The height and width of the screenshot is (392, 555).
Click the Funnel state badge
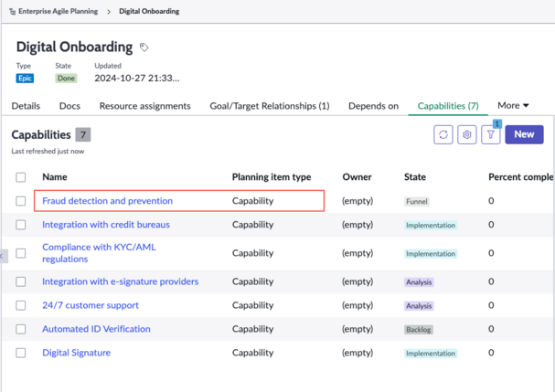(x=417, y=202)
